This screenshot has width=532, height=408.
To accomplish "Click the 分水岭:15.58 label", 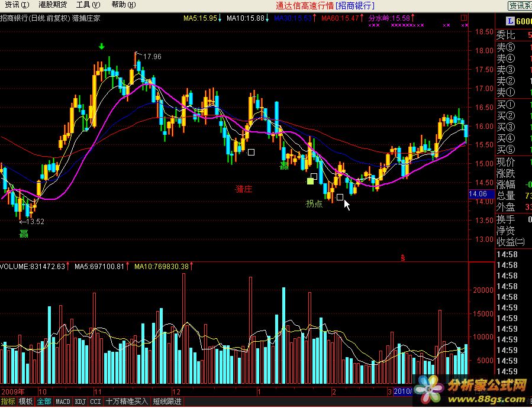I will pyautogui.click(x=389, y=18).
